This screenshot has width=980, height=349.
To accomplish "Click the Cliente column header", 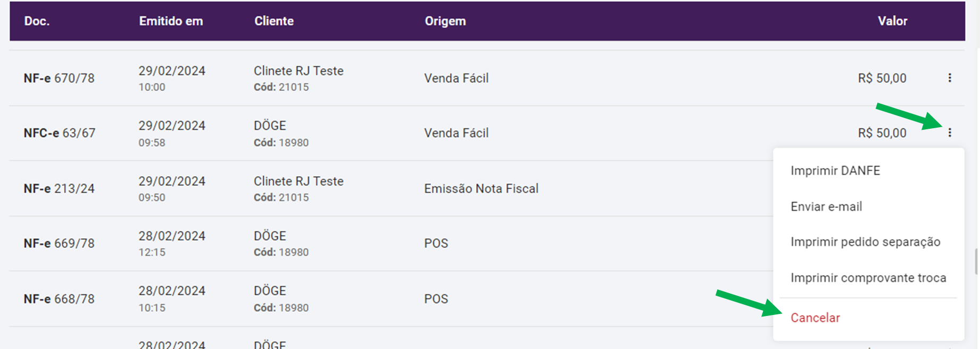I will 273,21.
